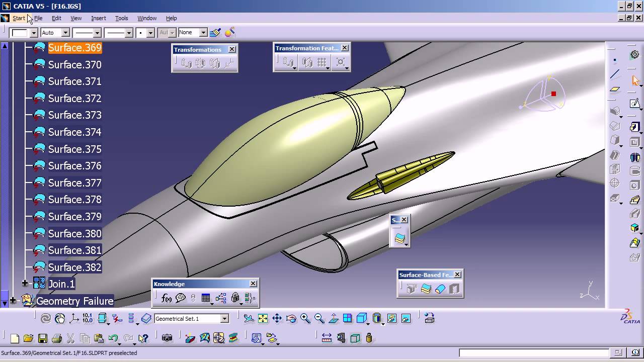Close the Knowledge toolbar
This screenshot has height=362, width=644.
click(253, 284)
